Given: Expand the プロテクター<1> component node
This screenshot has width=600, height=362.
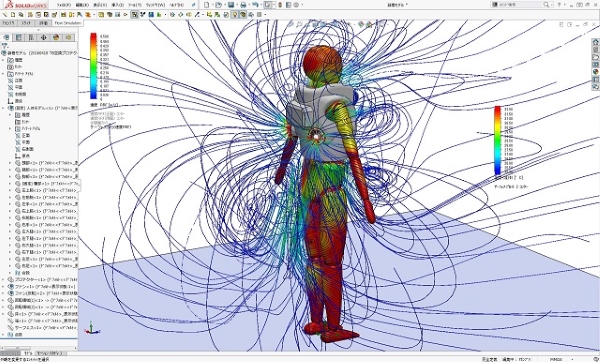Looking at the screenshot, I should pyautogui.click(x=3, y=280).
